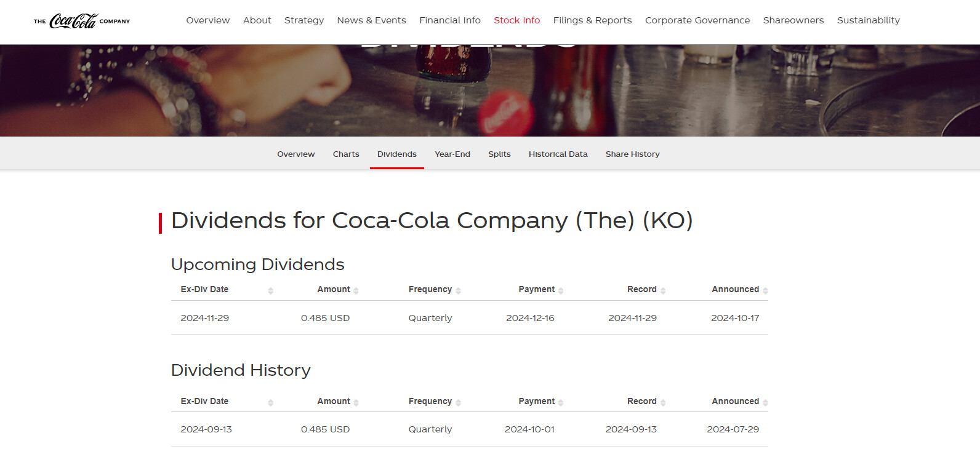Click upcoming payment date 2024-12-16
This screenshot has width=980, height=457.
[531, 318]
